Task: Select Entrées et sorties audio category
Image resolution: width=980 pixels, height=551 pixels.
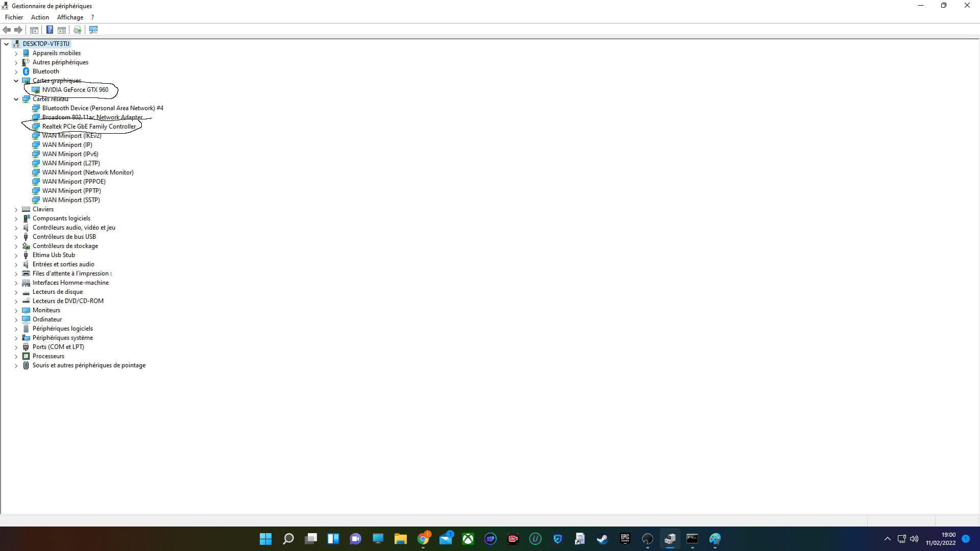Action: pos(63,264)
